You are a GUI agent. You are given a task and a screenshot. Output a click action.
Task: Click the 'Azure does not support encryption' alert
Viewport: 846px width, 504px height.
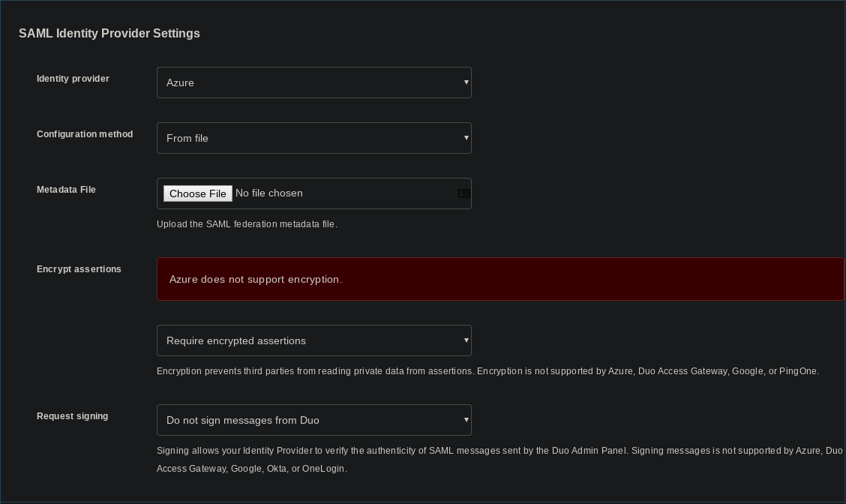tap(499, 279)
